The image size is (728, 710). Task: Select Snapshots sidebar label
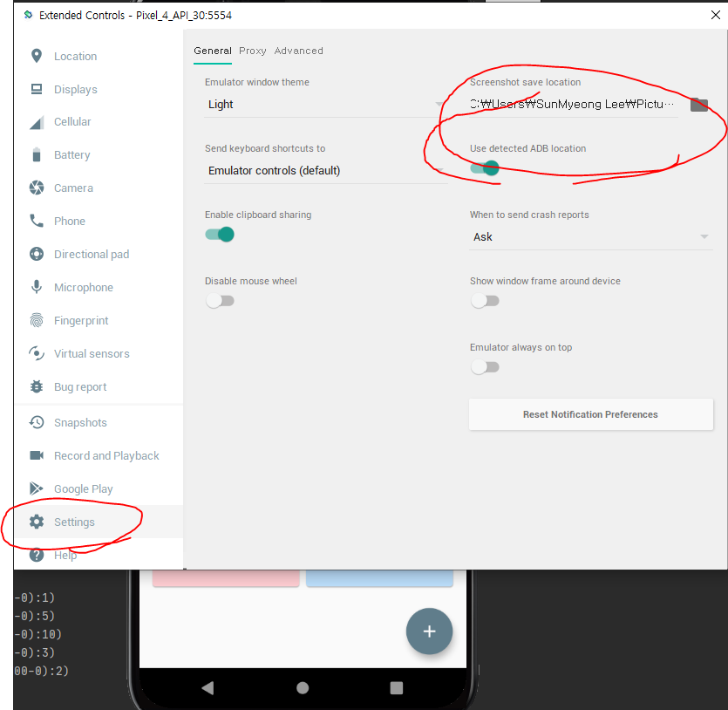click(80, 422)
